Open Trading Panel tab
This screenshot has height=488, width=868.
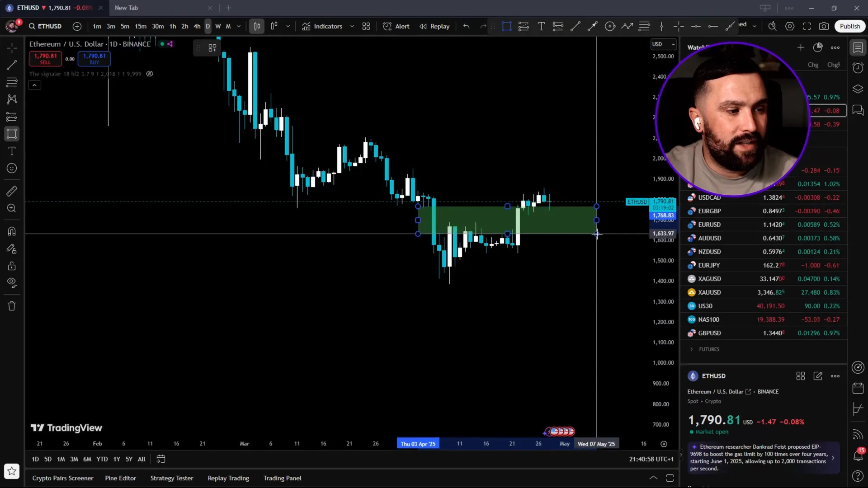pyautogui.click(x=283, y=478)
